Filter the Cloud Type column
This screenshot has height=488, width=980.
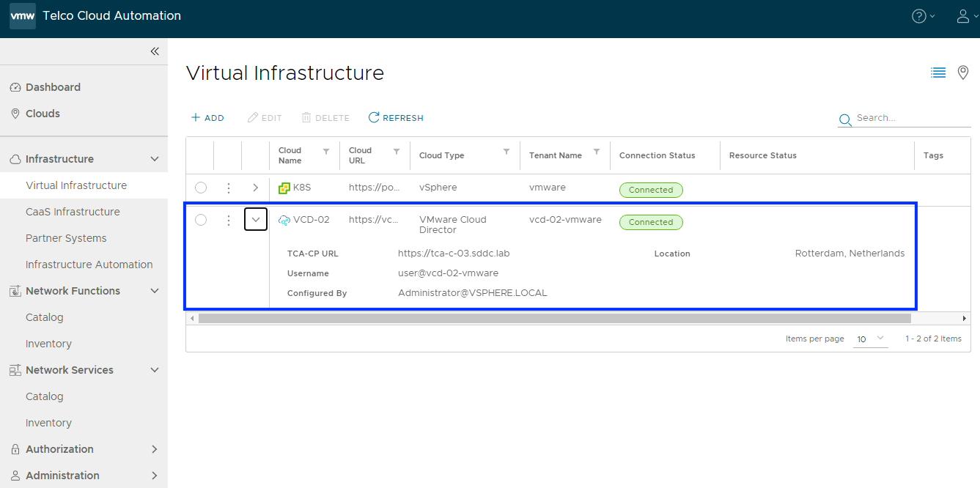coord(506,152)
